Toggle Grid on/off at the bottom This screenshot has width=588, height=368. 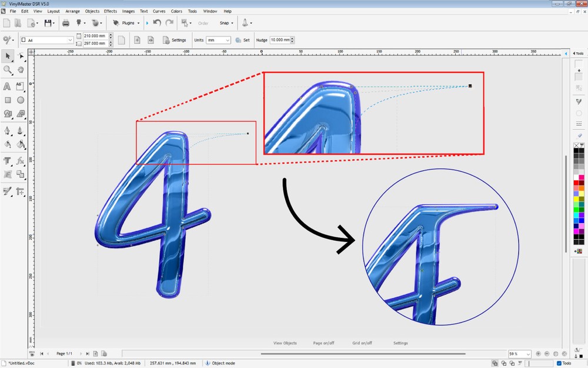pyautogui.click(x=362, y=343)
